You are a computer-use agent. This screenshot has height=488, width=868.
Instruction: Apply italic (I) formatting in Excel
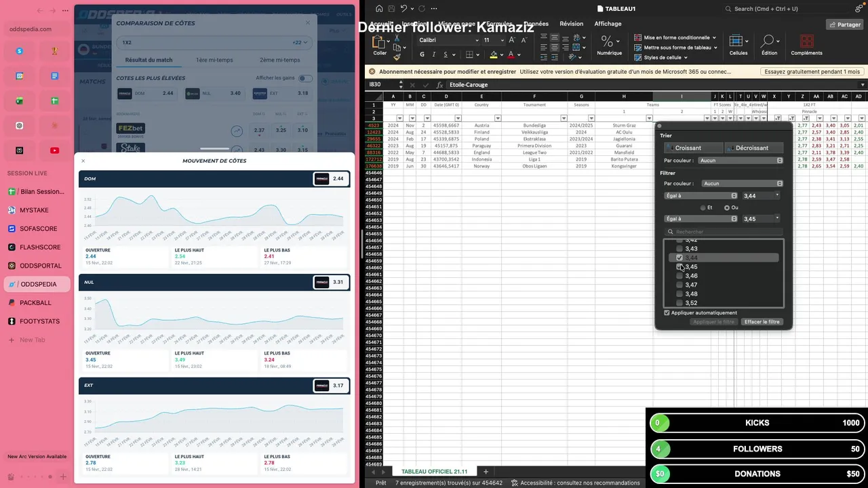[433, 55]
